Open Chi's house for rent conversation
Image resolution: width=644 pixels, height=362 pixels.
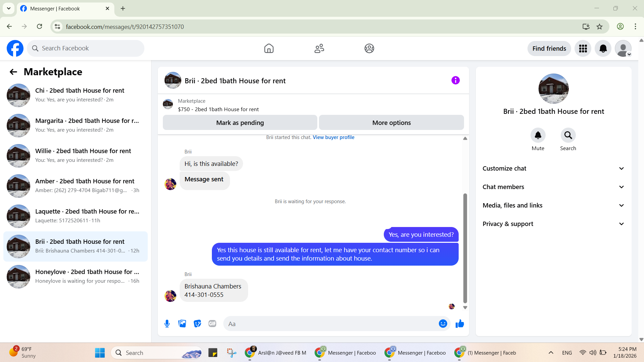point(76,95)
